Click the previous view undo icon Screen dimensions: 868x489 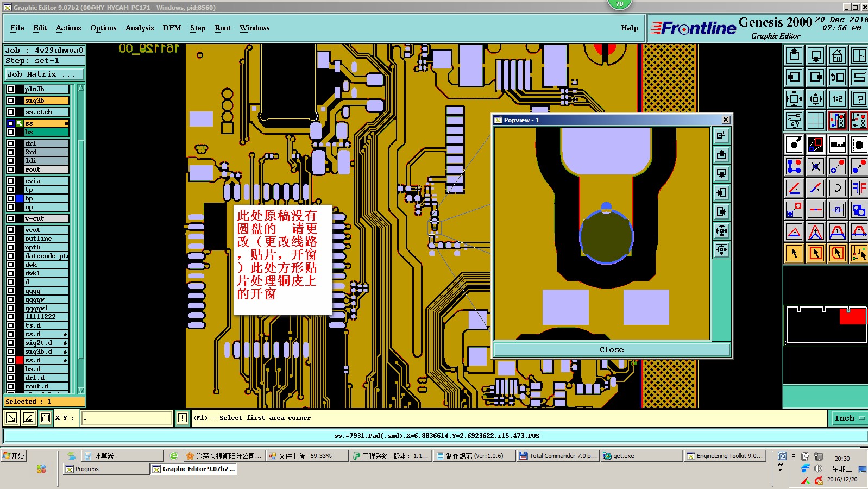[x=838, y=77]
